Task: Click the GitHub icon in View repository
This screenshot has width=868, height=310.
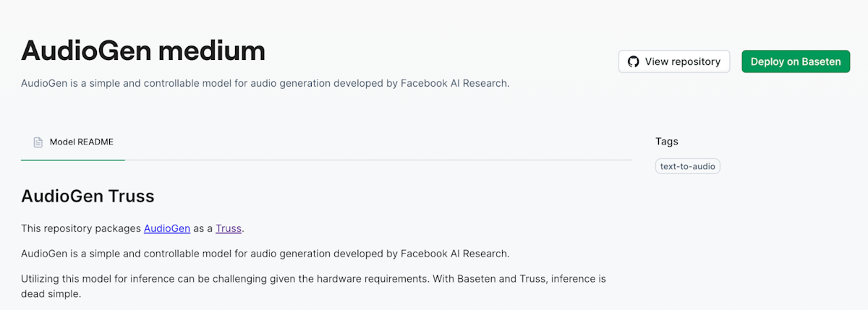Action: 633,61
